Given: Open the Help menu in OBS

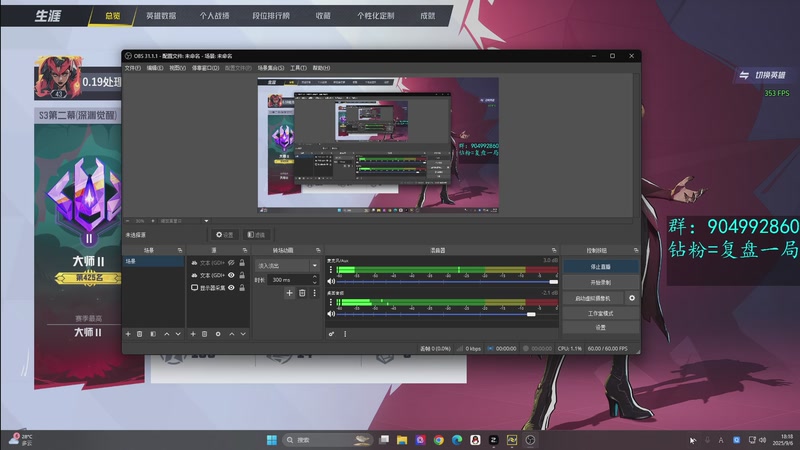Looking at the screenshot, I should [321, 68].
